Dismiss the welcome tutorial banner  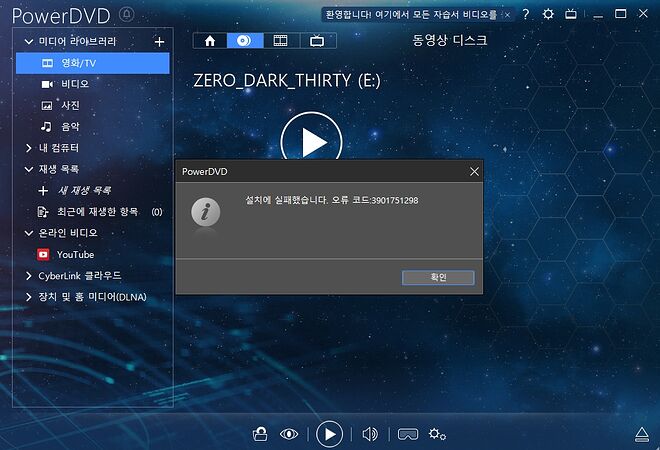(x=508, y=15)
